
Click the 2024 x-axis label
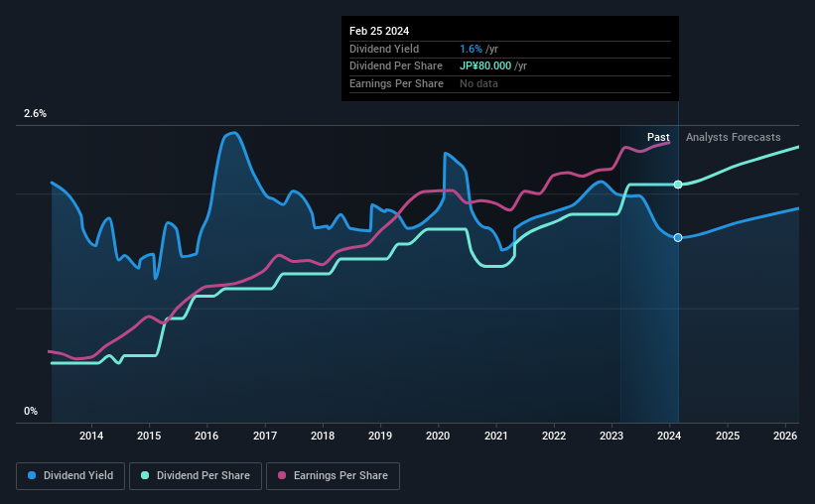669,436
